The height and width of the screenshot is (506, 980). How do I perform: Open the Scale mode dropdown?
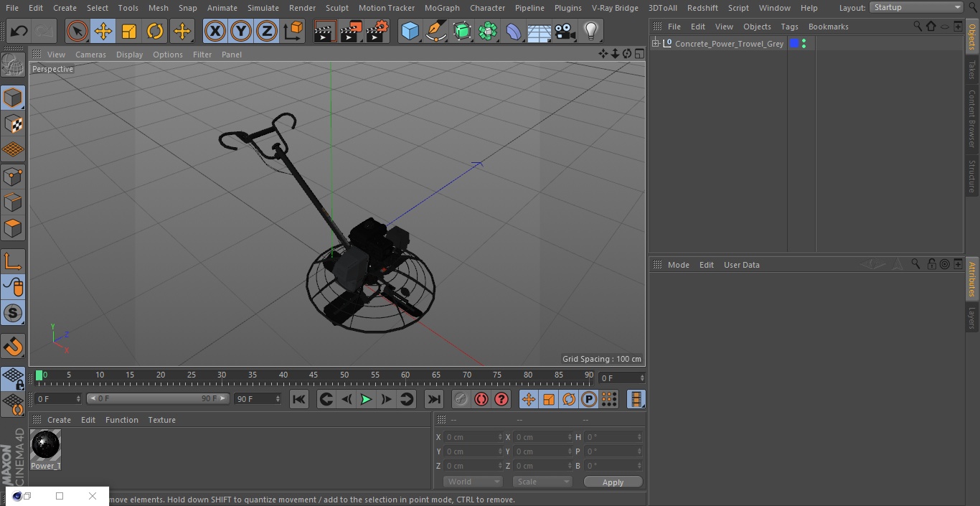tap(542, 482)
